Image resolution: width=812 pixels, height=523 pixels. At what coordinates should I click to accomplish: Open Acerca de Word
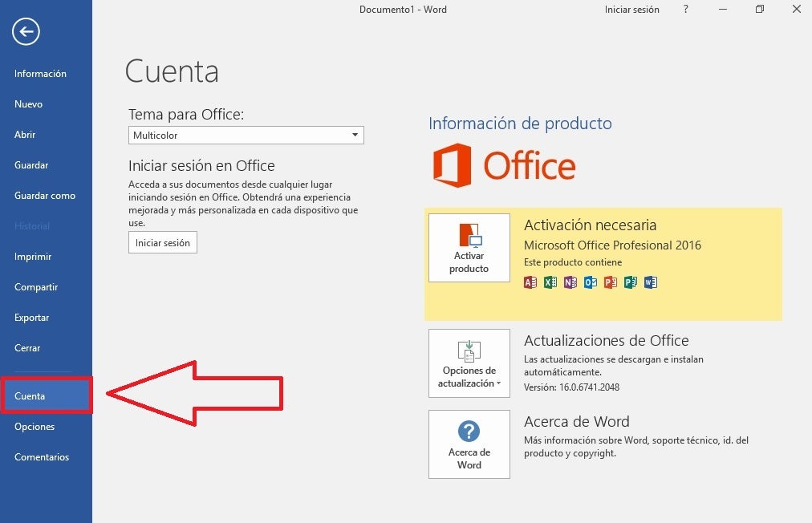click(x=469, y=444)
